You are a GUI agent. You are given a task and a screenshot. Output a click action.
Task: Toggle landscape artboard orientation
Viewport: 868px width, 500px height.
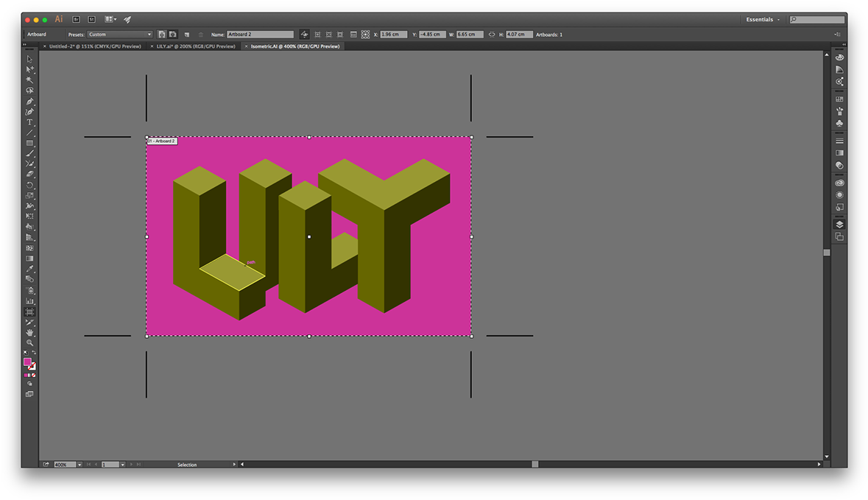[x=172, y=35]
